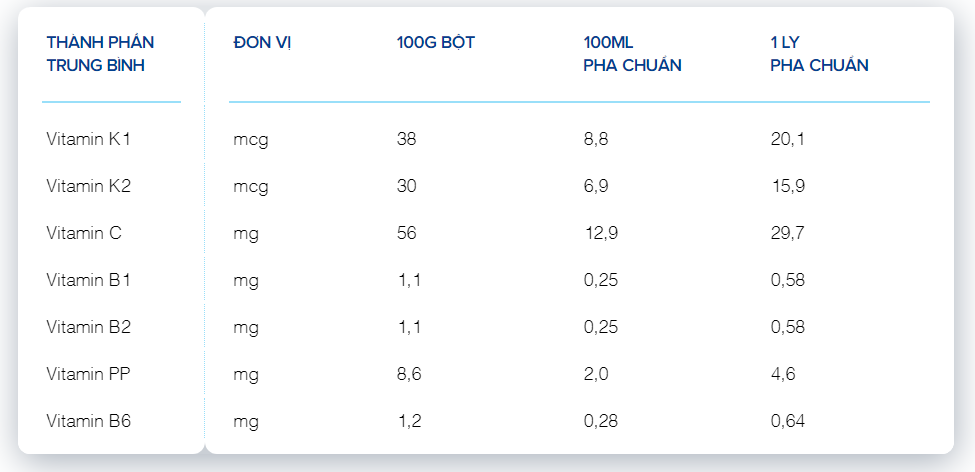Click the 1 LY PHA CHUẨN header
Image resolution: width=975 pixels, height=472 pixels.
click(819, 54)
